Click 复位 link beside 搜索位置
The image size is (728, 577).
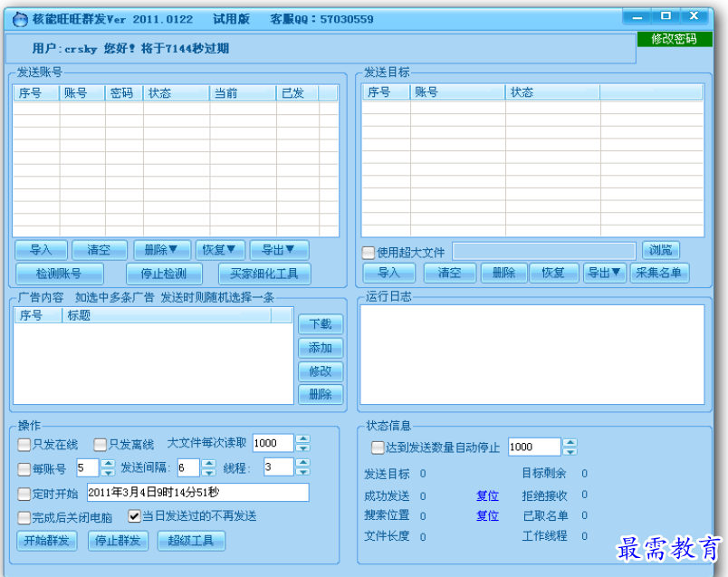coord(487,516)
